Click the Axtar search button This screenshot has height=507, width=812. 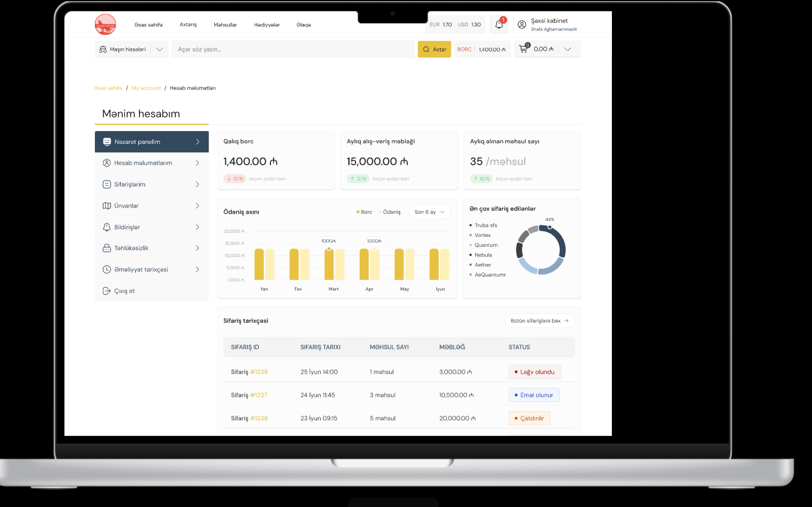tap(434, 49)
